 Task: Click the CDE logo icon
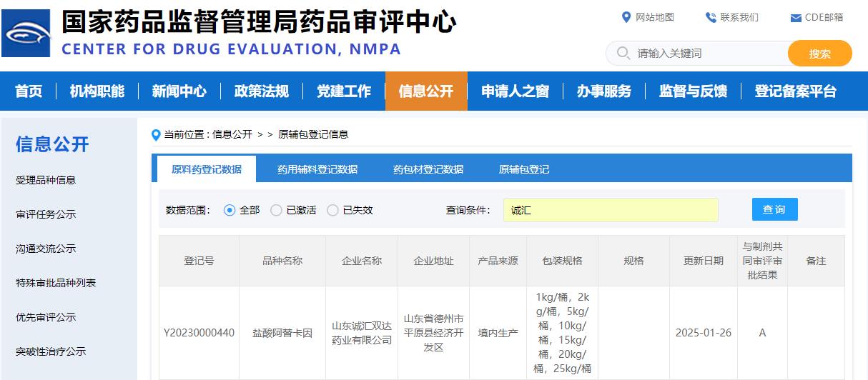(26, 33)
